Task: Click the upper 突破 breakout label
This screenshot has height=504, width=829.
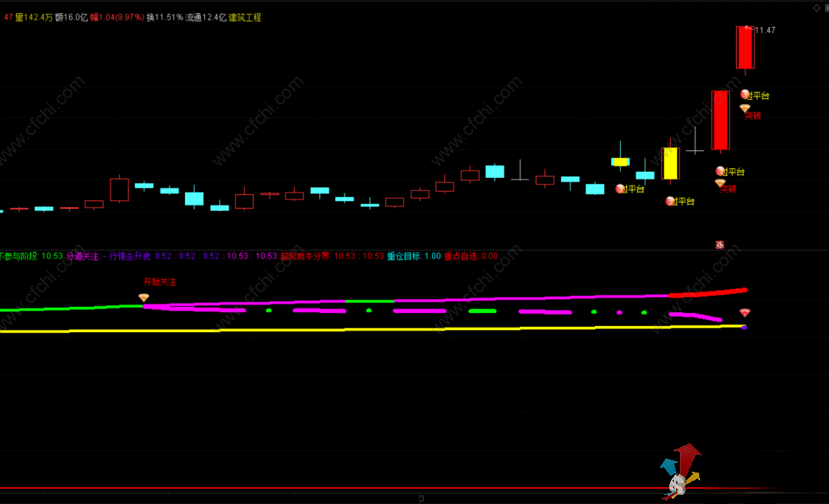Action: (753, 116)
